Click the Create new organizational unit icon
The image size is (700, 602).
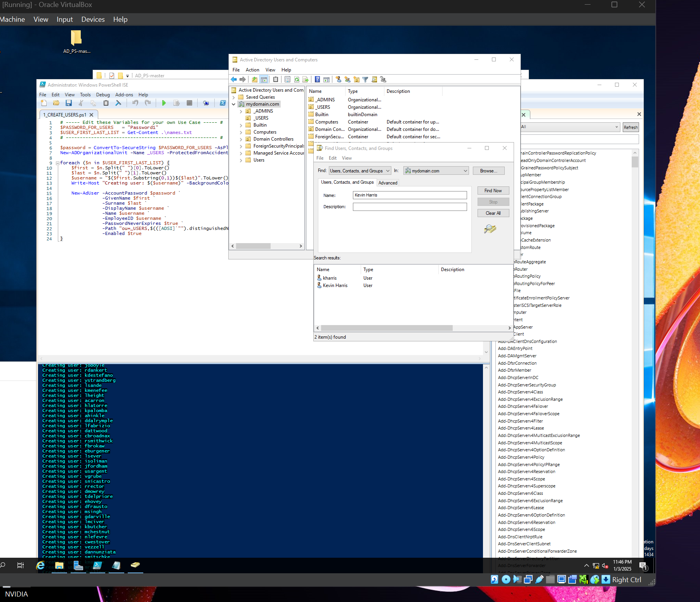(x=356, y=79)
